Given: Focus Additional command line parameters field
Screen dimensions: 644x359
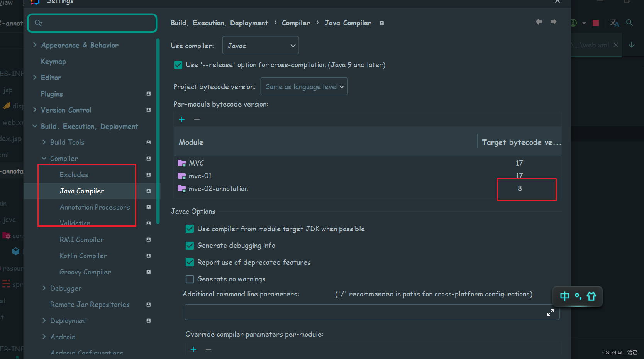Looking at the screenshot, I should pos(372,312).
